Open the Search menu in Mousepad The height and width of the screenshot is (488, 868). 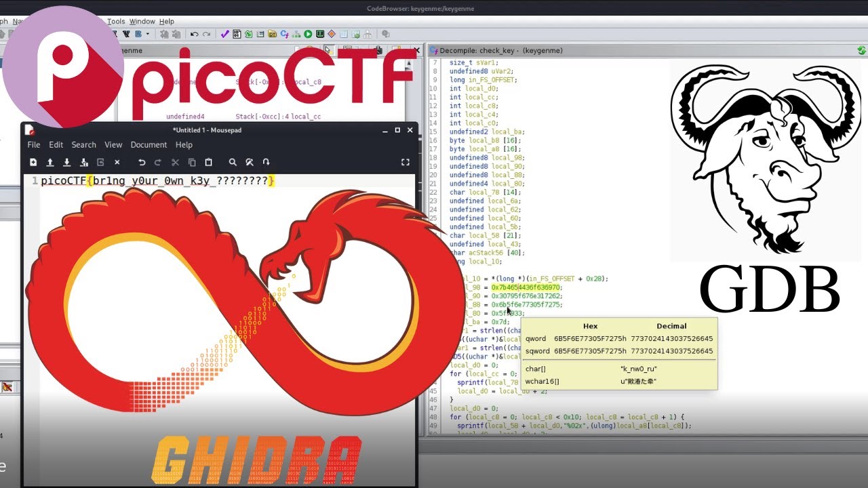[83, 144]
